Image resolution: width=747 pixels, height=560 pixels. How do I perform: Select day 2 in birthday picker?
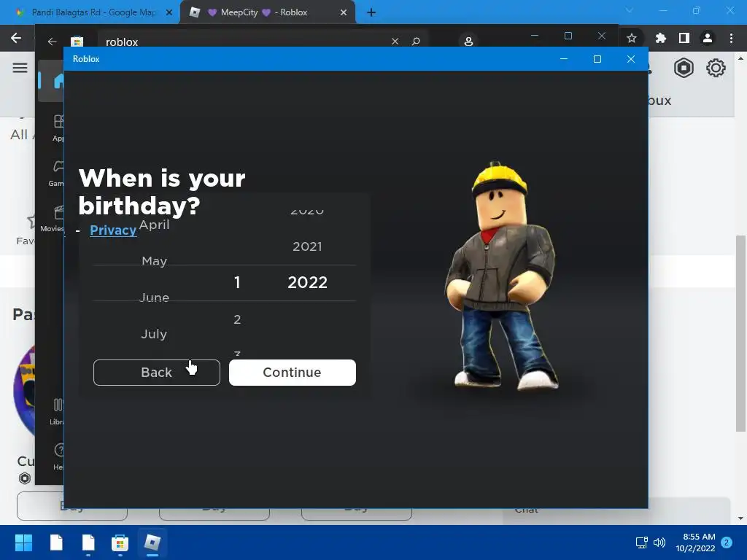pos(237,319)
